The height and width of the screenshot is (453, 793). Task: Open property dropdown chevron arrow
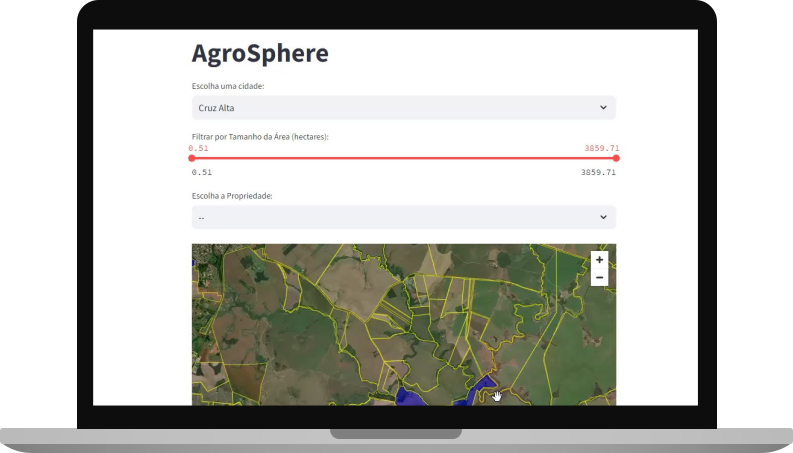(x=603, y=217)
